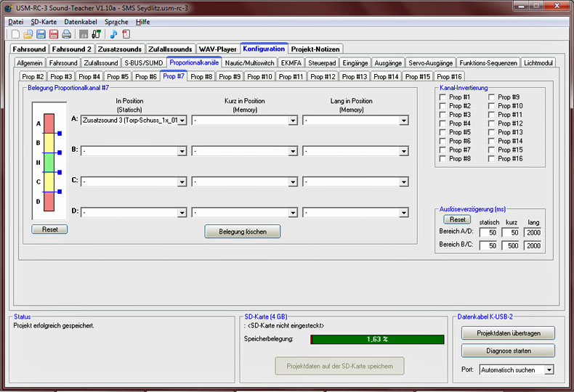Click the blue handle between ranges B and N

coord(60,152)
